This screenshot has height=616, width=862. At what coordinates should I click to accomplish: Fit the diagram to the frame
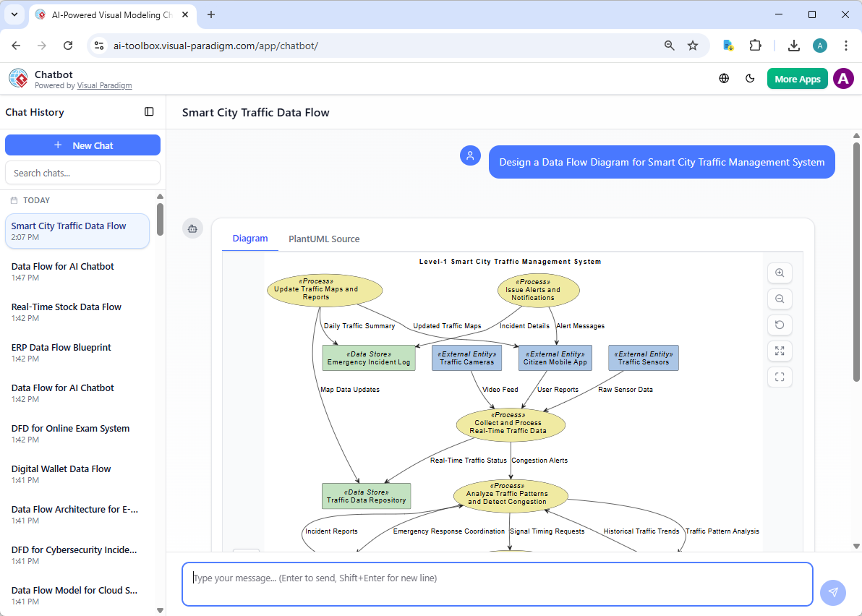[780, 377]
